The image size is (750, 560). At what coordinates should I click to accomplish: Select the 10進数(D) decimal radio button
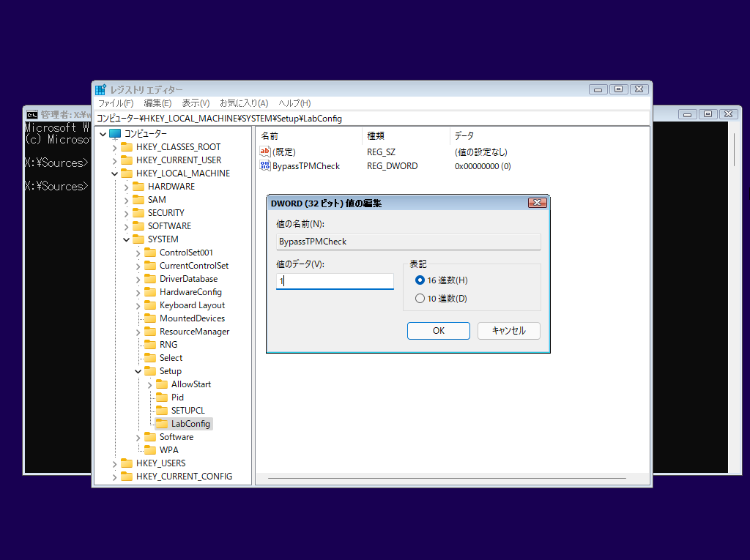[x=420, y=299]
